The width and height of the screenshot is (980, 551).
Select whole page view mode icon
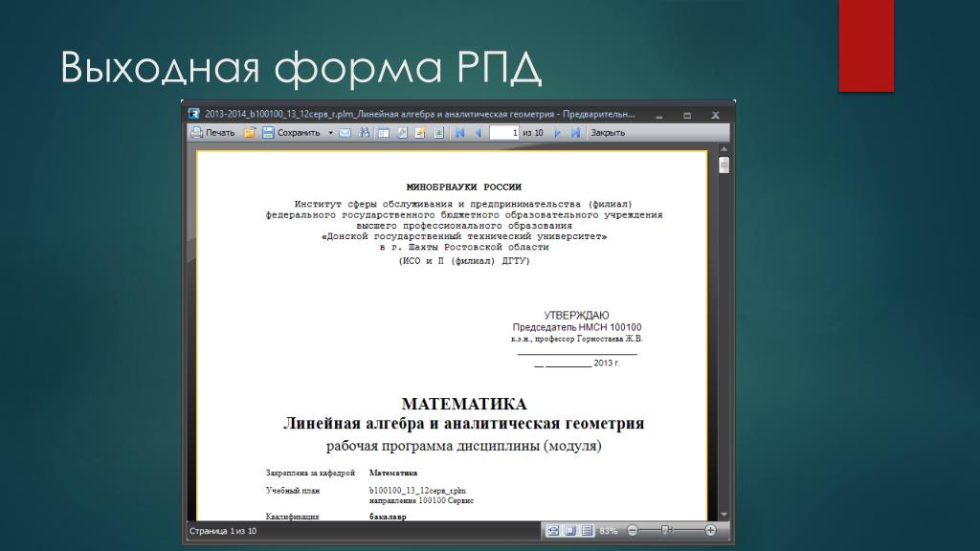pos(570,530)
